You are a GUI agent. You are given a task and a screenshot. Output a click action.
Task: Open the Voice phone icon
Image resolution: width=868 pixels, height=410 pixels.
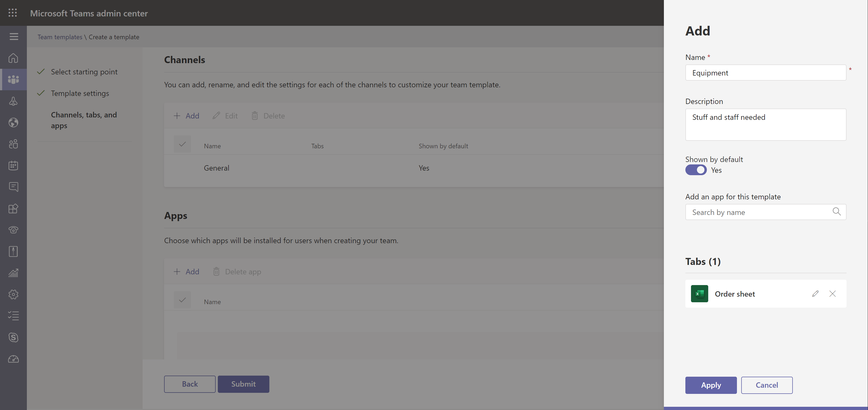[13, 230]
